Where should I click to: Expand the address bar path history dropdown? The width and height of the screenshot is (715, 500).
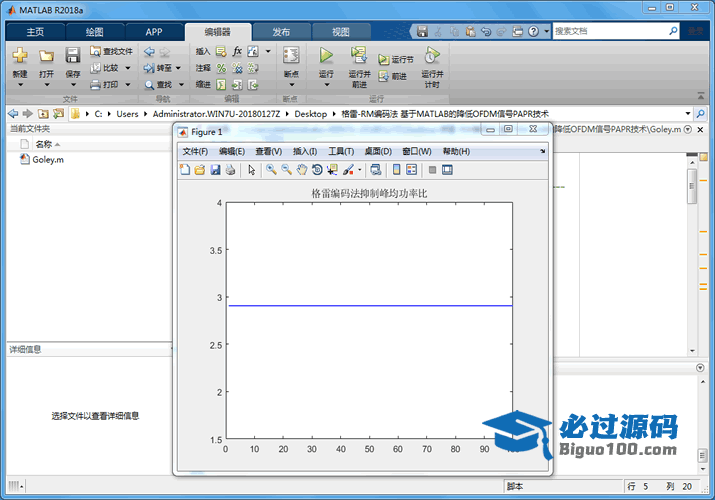point(688,113)
